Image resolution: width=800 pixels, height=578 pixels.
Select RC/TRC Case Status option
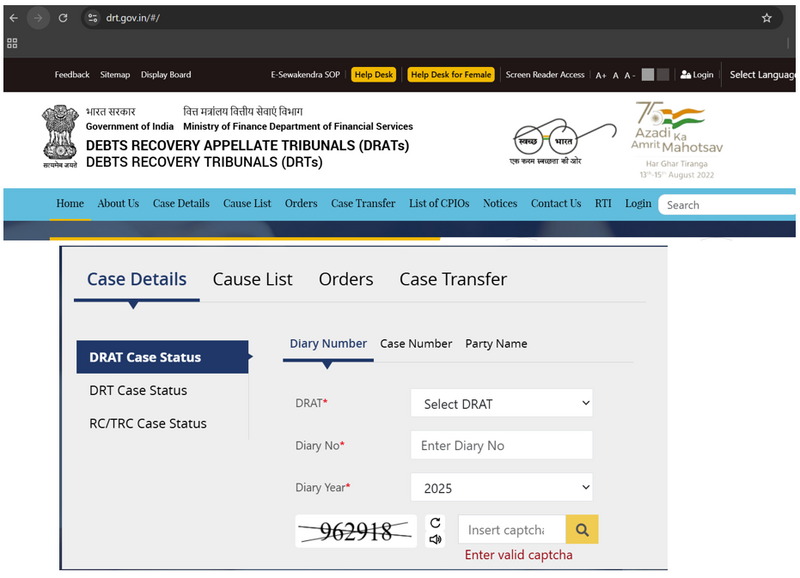(x=147, y=423)
